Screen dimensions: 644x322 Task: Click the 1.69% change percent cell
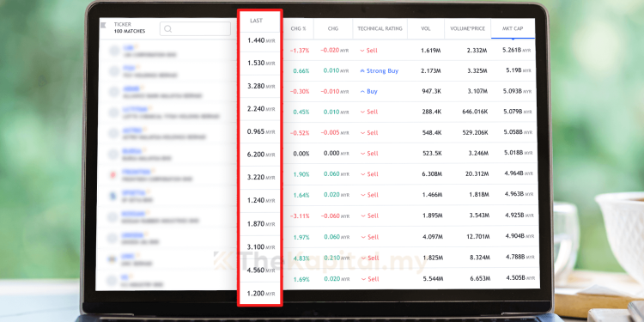301,279
